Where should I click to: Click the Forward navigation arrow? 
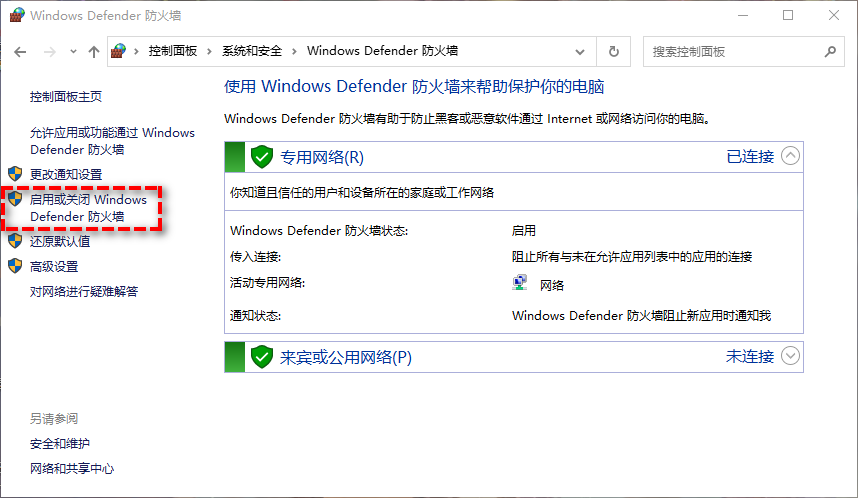[x=50, y=52]
